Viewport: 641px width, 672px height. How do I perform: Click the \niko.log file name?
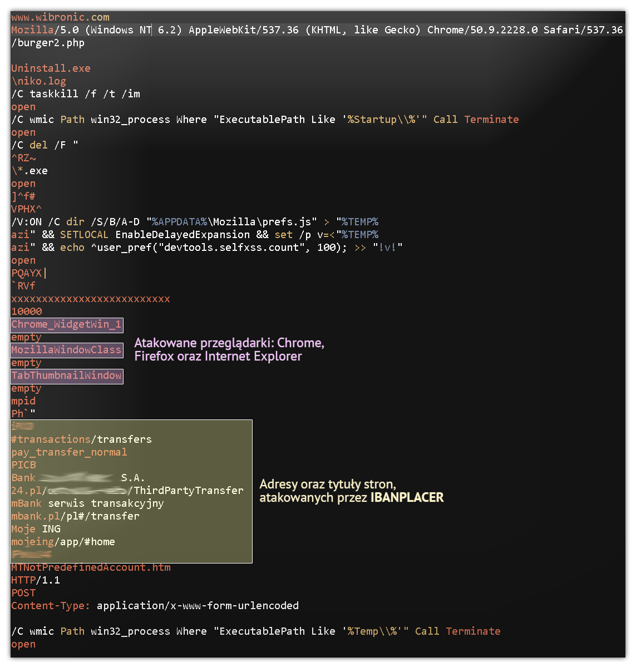pos(38,81)
